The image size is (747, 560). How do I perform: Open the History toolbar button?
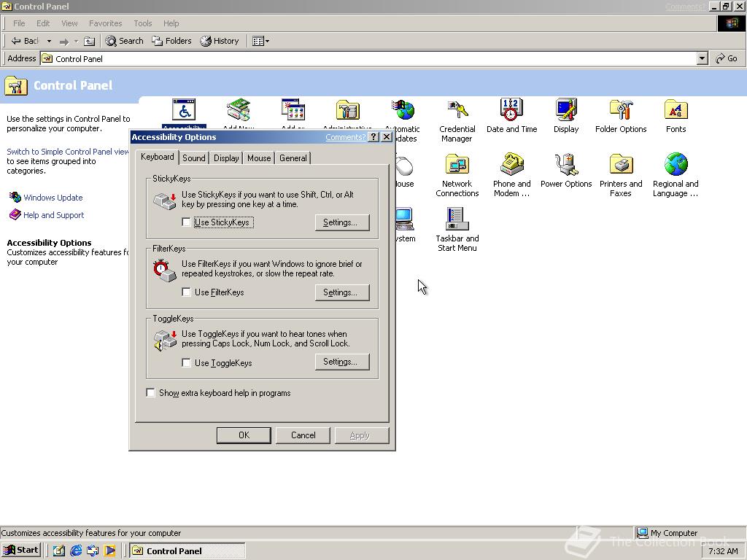coord(219,41)
